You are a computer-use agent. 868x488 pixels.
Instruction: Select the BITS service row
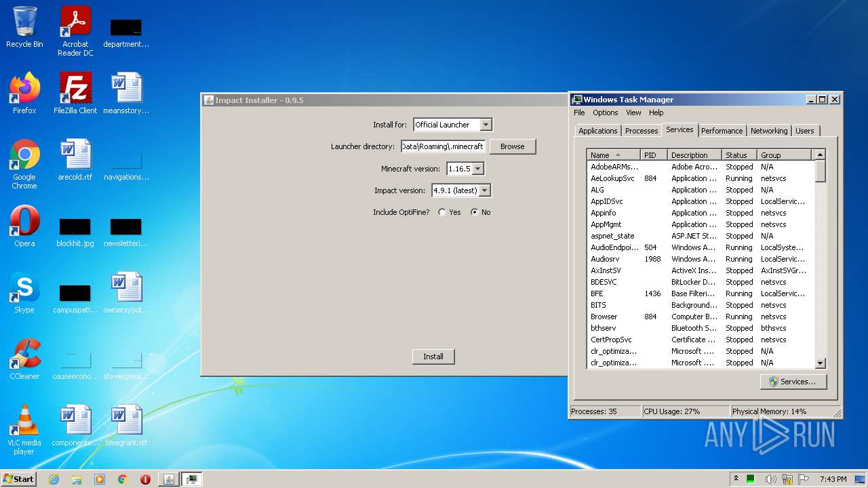tap(700, 305)
